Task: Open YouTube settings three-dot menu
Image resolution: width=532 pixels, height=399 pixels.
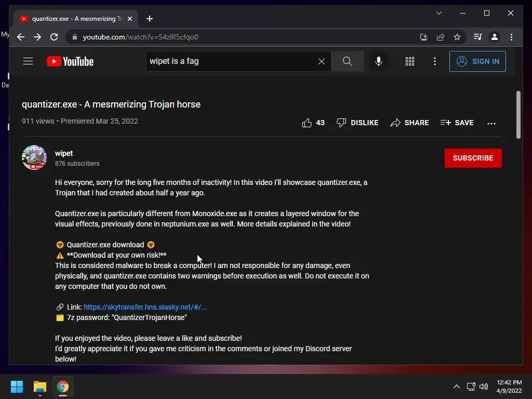Action: pyautogui.click(x=435, y=61)
